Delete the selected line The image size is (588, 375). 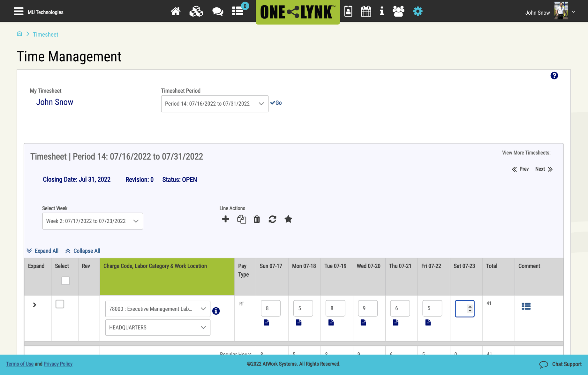click(x=257, y=219)
